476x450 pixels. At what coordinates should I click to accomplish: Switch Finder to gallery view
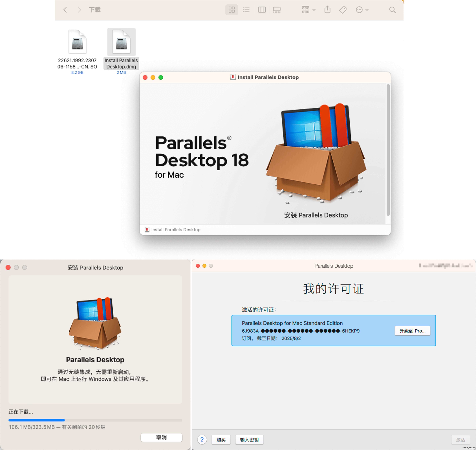277,10
